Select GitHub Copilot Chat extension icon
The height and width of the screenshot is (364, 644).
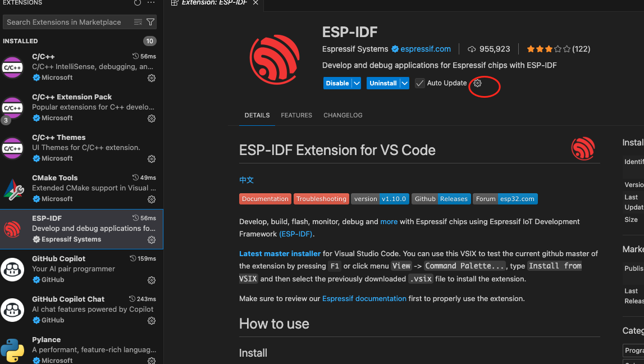(x=12, y=310)
